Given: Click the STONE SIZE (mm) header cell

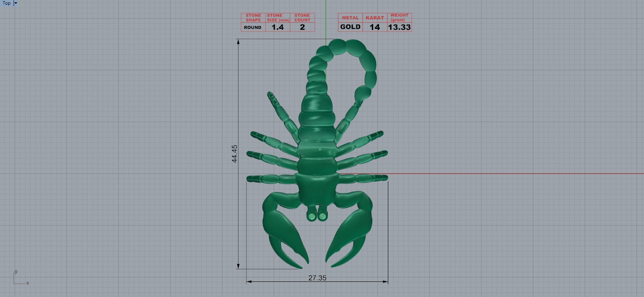Looking at the screenshot, I should [278, 18].
